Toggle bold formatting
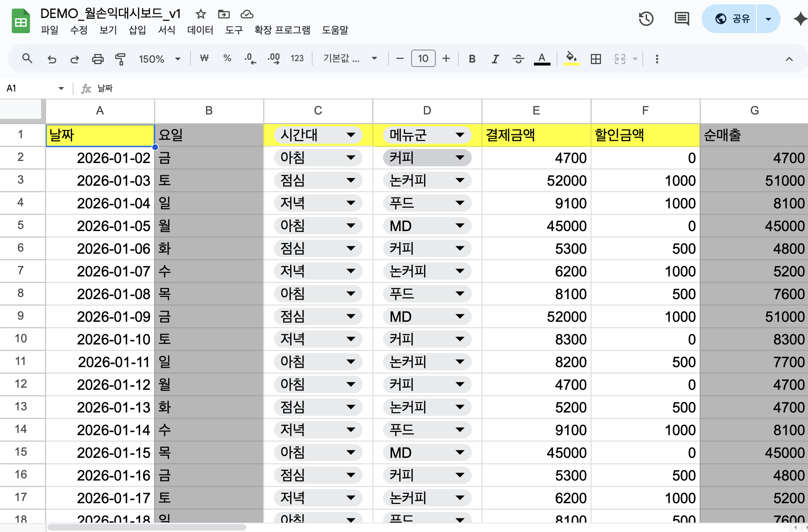 pos(472,58)
